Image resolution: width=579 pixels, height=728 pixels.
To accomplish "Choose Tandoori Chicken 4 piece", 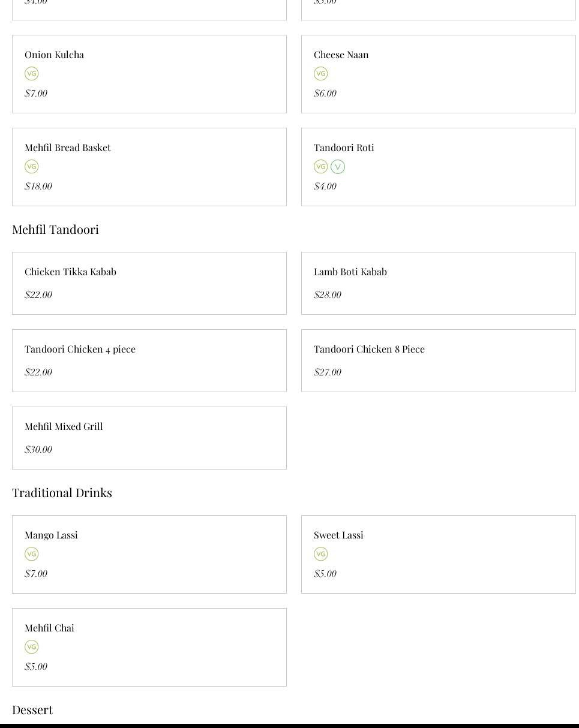I will [149, 360].
